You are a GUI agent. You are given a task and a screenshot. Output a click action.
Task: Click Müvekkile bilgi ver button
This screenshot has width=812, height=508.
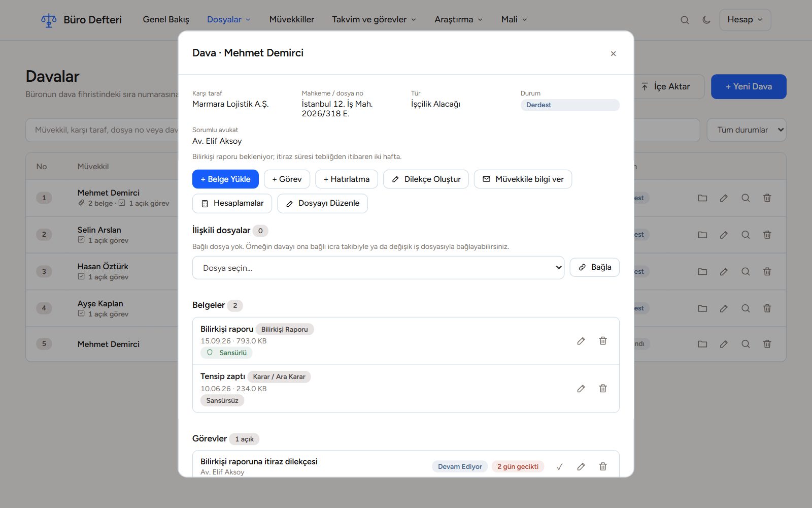[523, 179]
